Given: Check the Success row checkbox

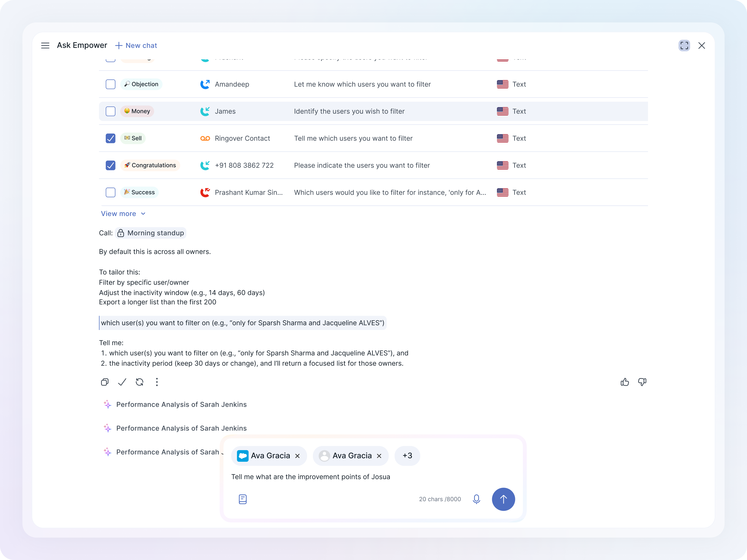Looking at the screenshot, I should (110, 192).
